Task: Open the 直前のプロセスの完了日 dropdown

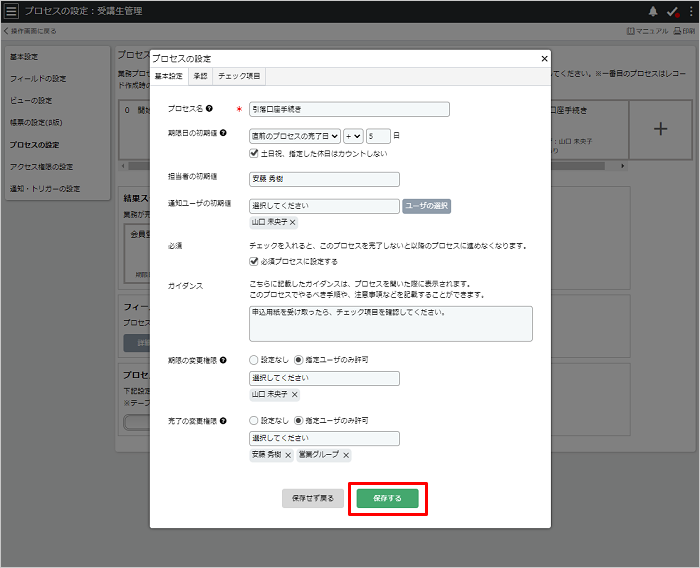Action: click(295, 136)
